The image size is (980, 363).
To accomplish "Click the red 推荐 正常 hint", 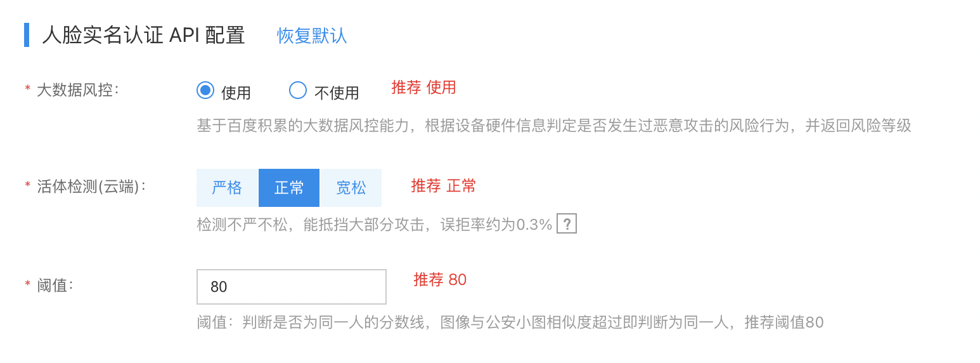I will pyautogui.click(x=444, y=186).
